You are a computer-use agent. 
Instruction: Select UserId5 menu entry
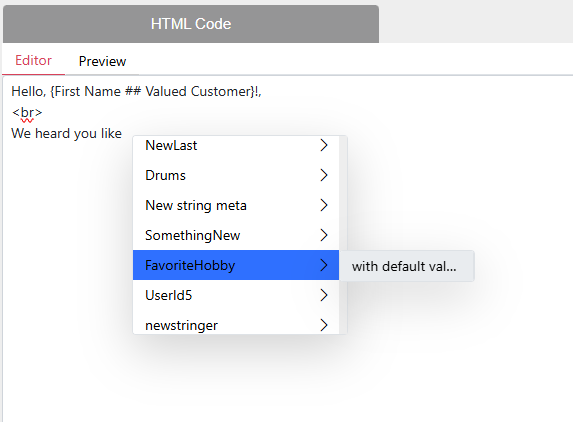tap(236, 295)
